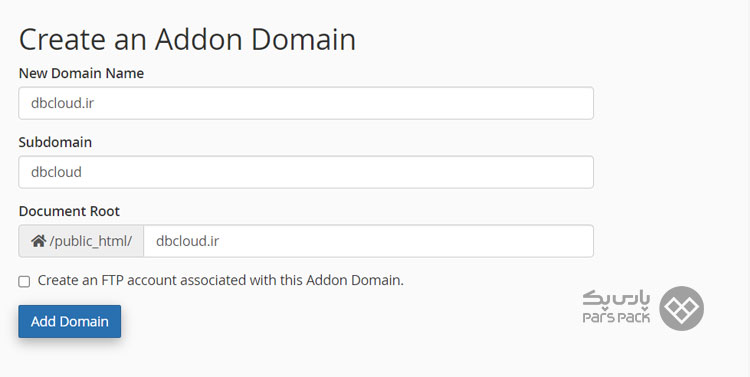Click the Persian Pars Pack wordmark
The image size is (750, 377).
[x=616, y=299]
